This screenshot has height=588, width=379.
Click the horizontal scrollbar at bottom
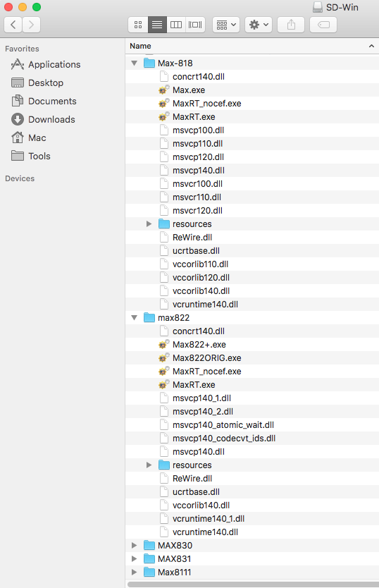click(253, 584)
